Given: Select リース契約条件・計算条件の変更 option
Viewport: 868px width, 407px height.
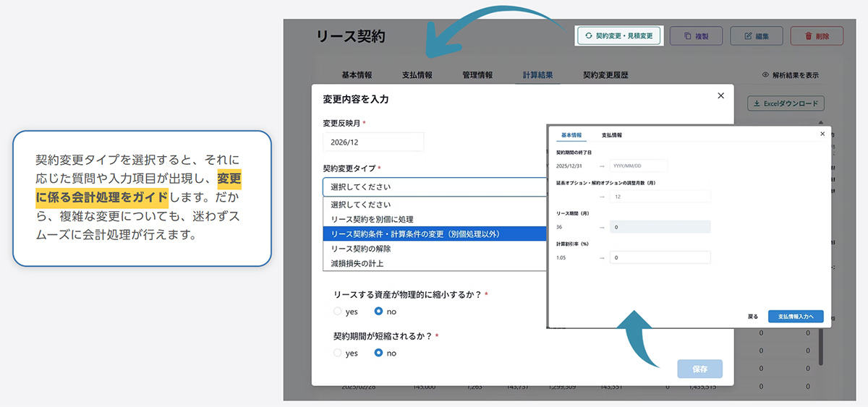Looking at the screenshot, I should pos(435,234).
